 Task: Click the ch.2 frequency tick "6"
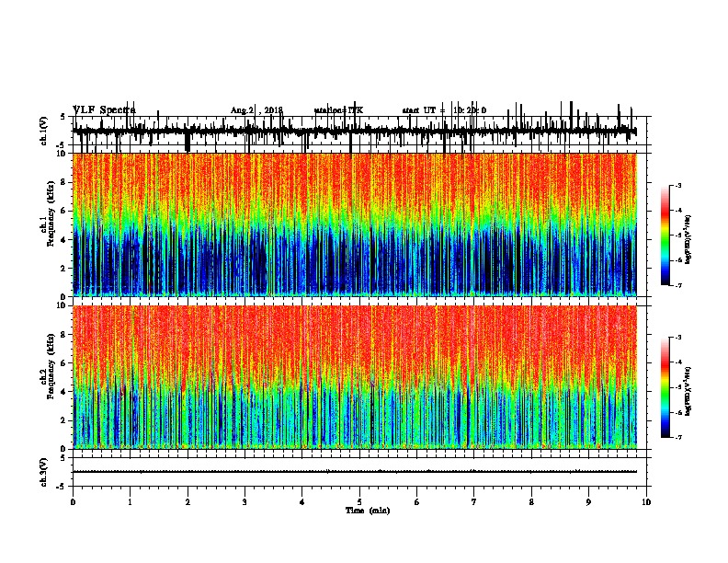click(x=64, y=363)
